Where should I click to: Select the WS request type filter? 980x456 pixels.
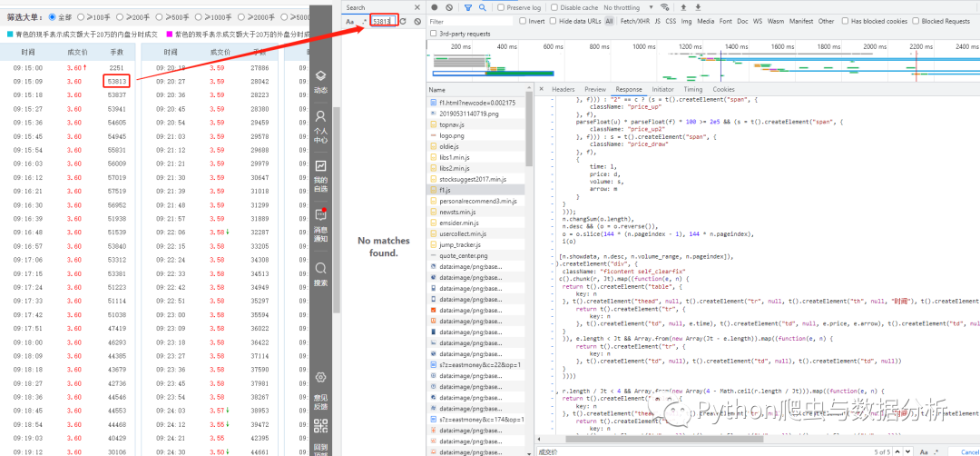tap(758, 21)
